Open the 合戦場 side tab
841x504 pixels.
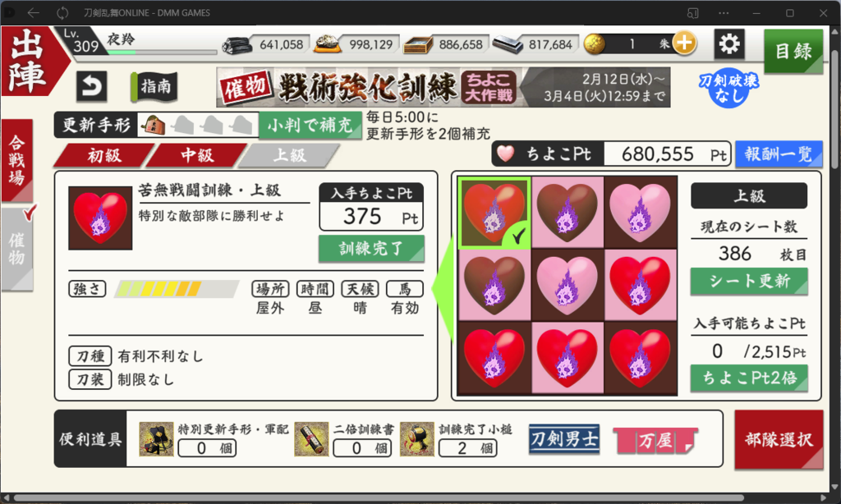pyautogui.click(x=17, y=160)
